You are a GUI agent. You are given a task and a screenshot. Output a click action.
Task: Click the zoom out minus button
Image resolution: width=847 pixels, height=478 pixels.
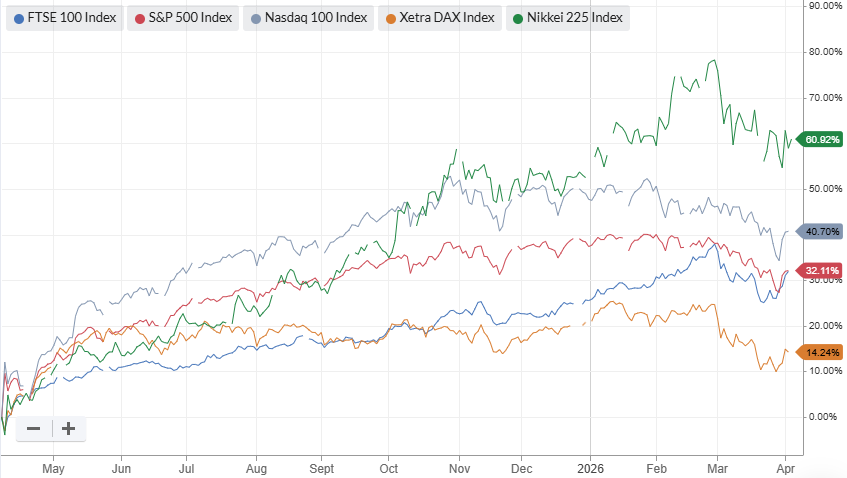pos(34,429)
